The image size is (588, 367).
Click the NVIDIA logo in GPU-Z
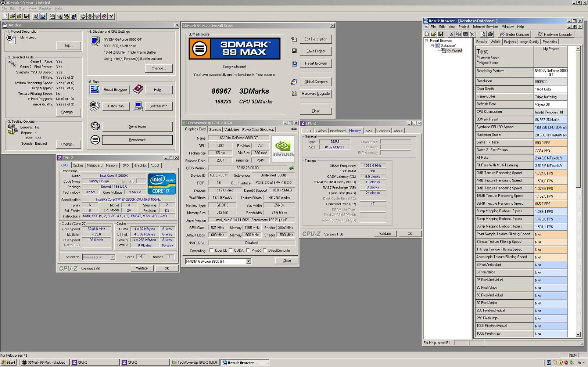tap(283, 149)
